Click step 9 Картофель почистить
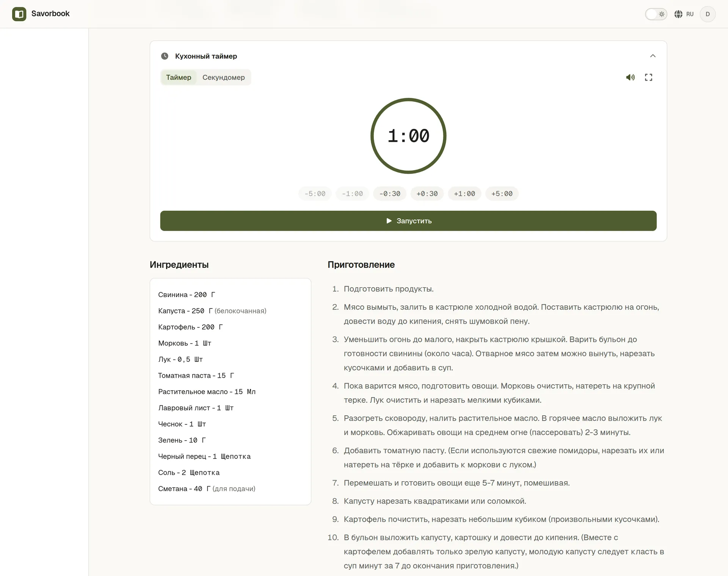The image size is (728, 576). point(501,519)
